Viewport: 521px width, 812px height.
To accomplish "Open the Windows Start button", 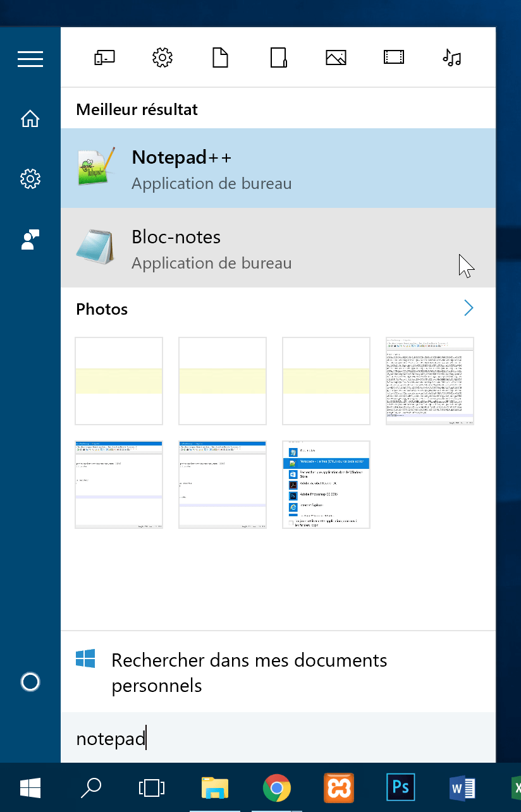I will (x=30, y=787).
